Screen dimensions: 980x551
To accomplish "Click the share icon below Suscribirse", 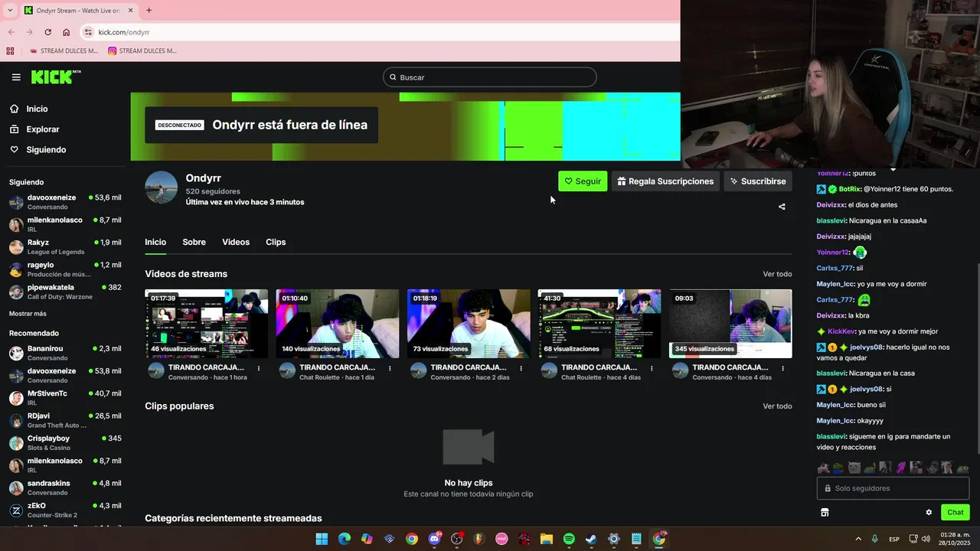I will tap(782, 207).
